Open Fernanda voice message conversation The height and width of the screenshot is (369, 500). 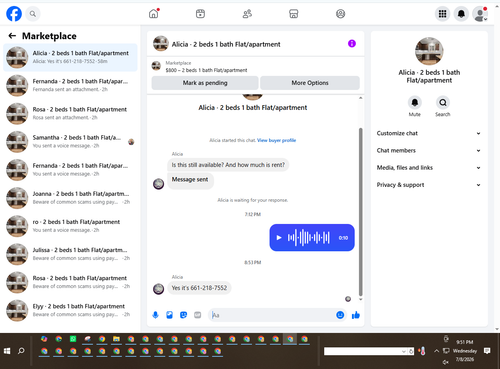click(x=70, y=170)
